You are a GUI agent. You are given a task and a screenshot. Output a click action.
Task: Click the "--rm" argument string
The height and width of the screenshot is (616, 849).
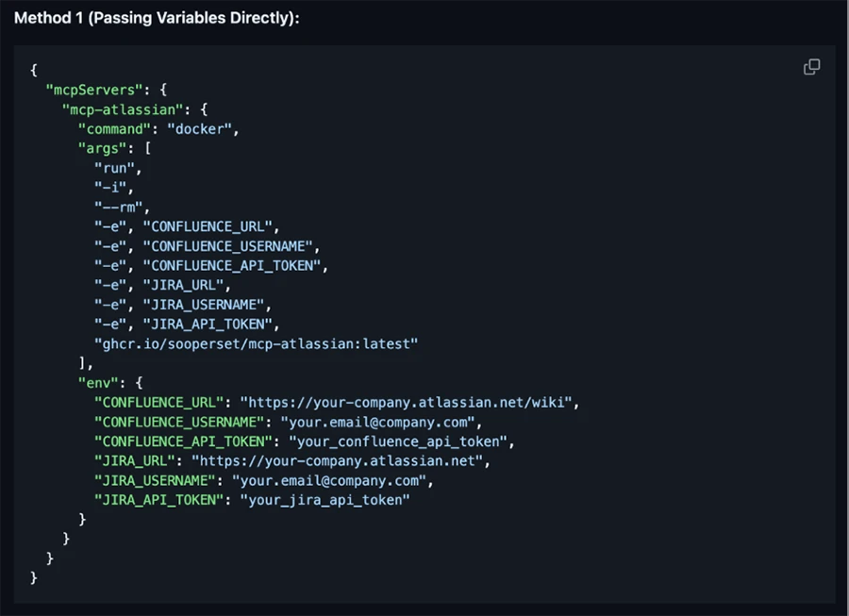[x=122, y=208]
